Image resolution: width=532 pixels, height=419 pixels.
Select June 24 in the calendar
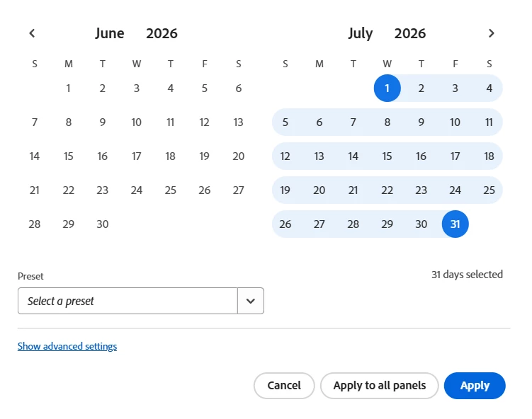[x=137, y=190]
